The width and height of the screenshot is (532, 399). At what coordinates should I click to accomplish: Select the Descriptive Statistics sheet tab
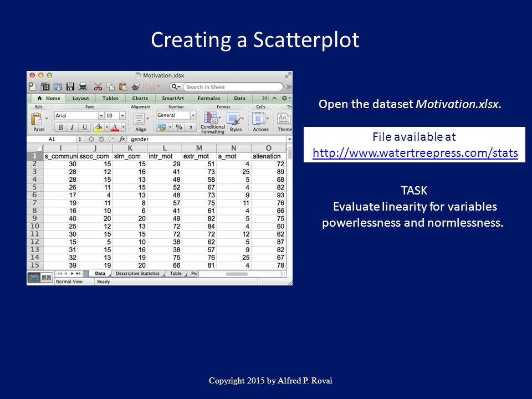(x=137, y=273)
